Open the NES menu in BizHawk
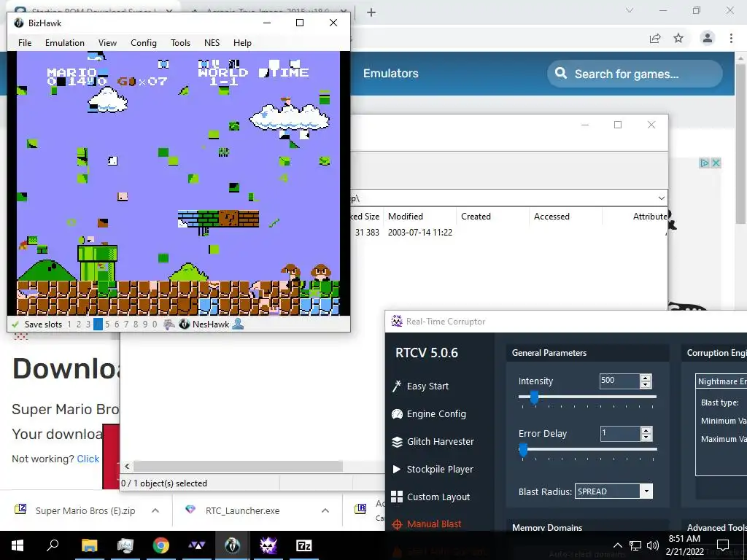Viewport: 747px width, 560px height. (212, 43)
